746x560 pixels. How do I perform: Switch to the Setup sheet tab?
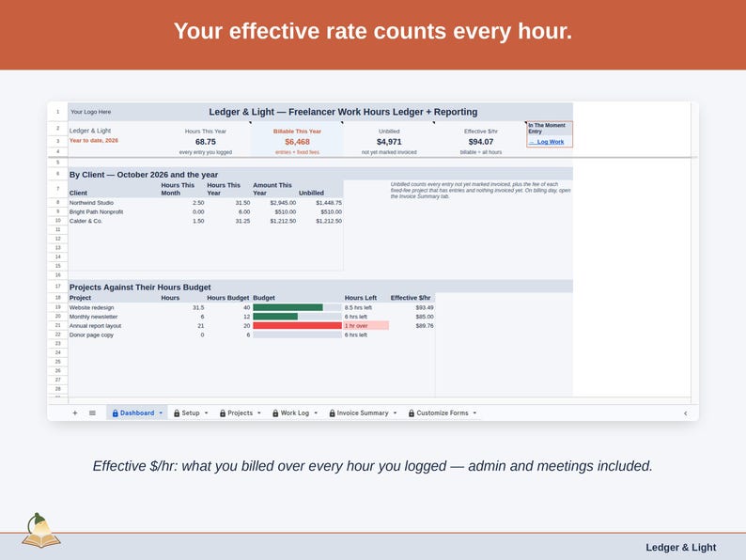click(191, 413)
